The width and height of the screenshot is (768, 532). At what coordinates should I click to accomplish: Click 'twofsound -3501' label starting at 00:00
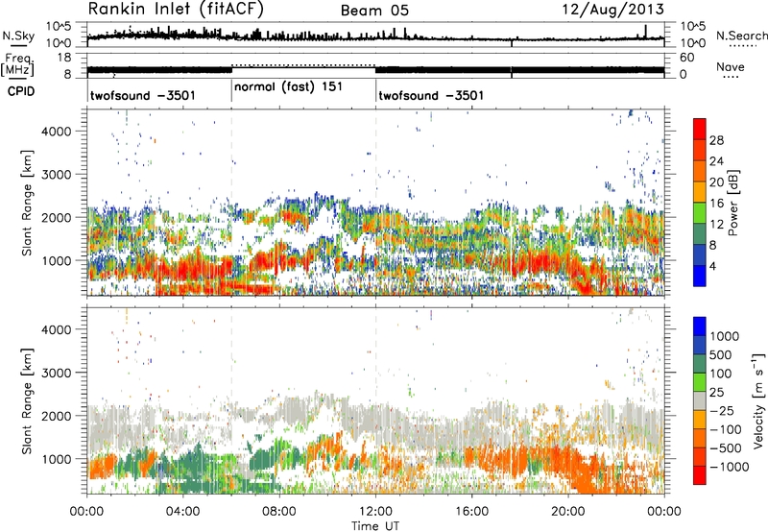point(143,95)
